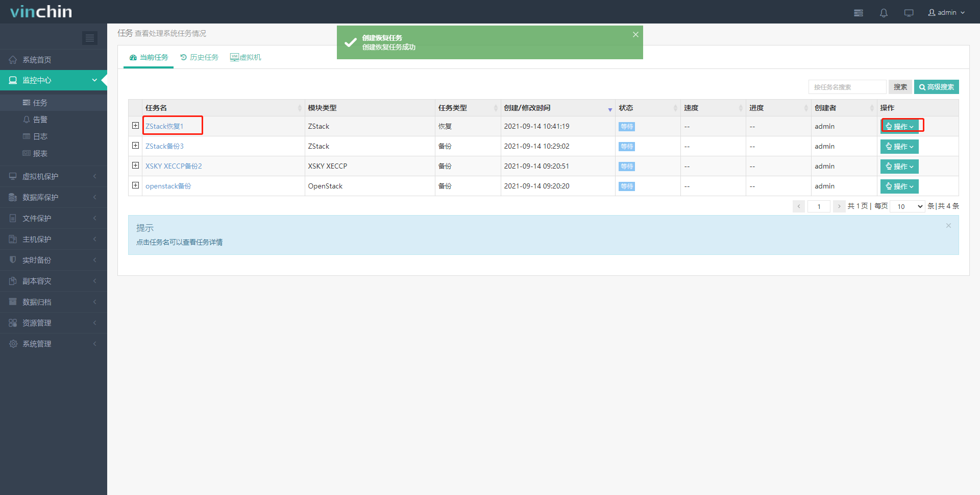The width and height of the screenshot is (980, 495).
Task: Open 操作 dropdown for openstack备份
Action: point(899,186)
